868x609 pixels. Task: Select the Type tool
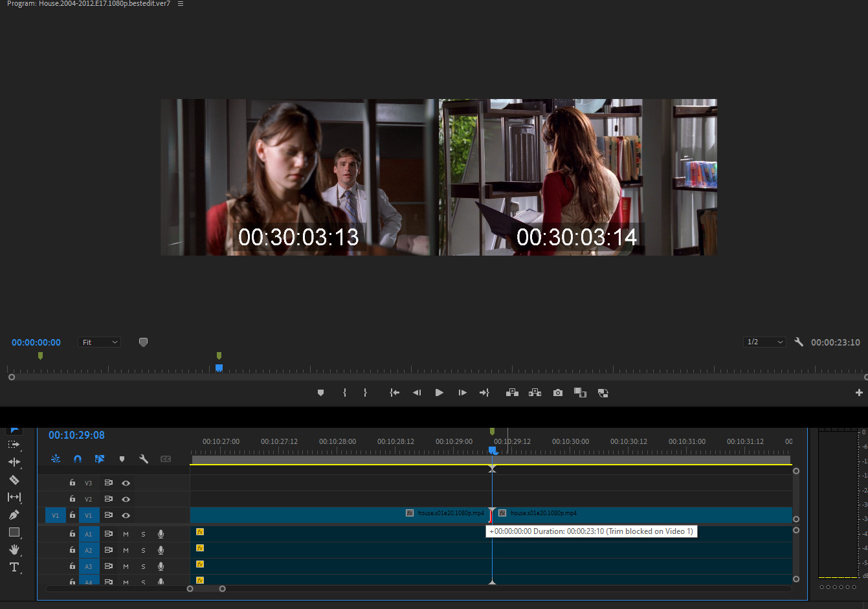point(14,567)
